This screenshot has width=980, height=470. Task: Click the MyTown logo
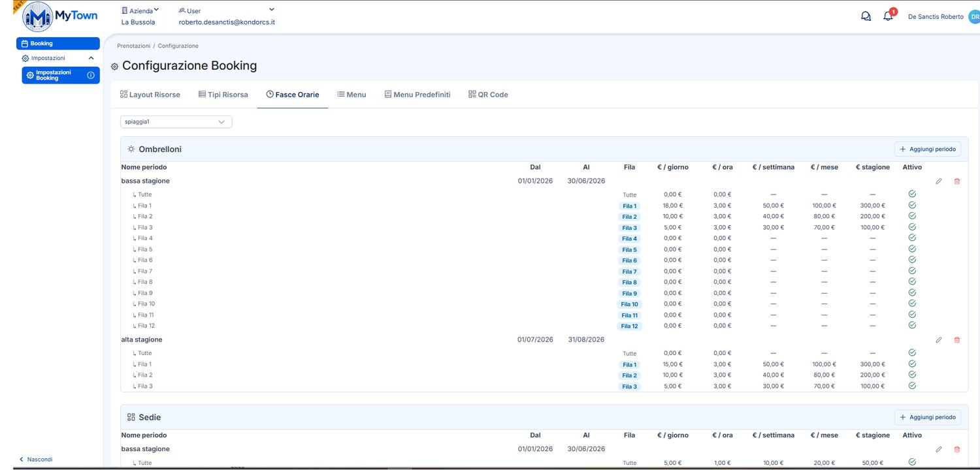click(60, 17)
